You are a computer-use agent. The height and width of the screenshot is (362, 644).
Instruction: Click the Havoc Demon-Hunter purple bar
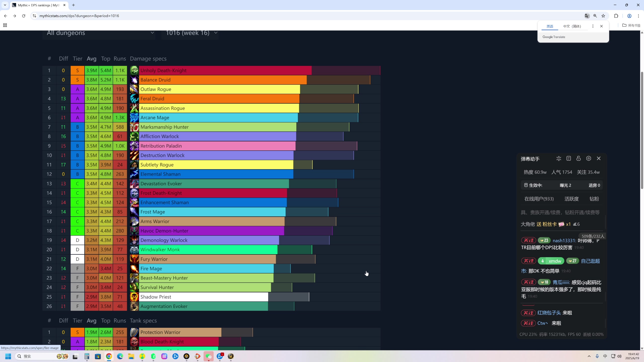click(x=212, y=231)
